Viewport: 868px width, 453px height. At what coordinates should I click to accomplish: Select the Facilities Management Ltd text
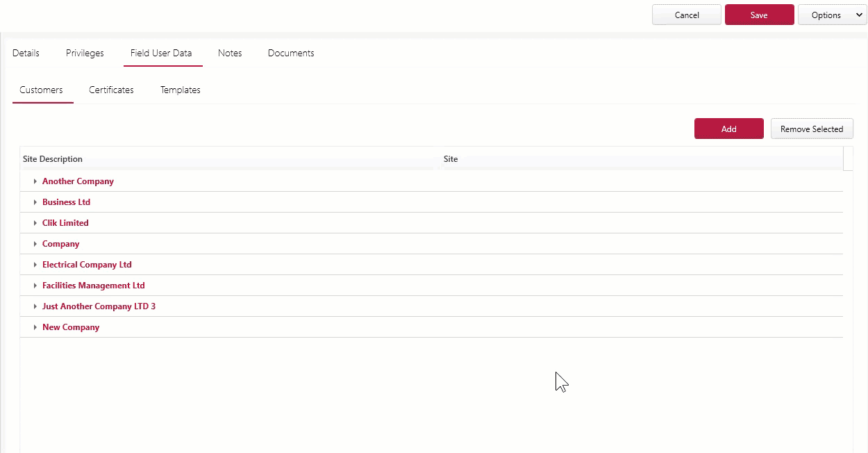94,286
